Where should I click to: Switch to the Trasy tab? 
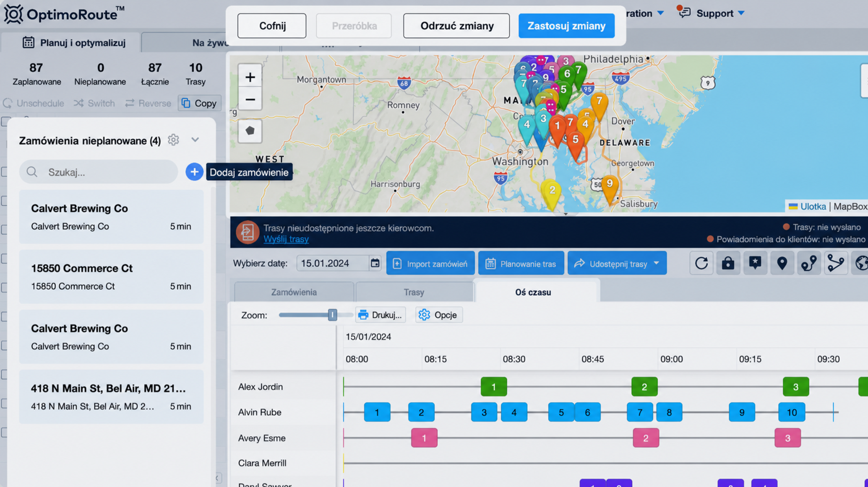point(414,292)
